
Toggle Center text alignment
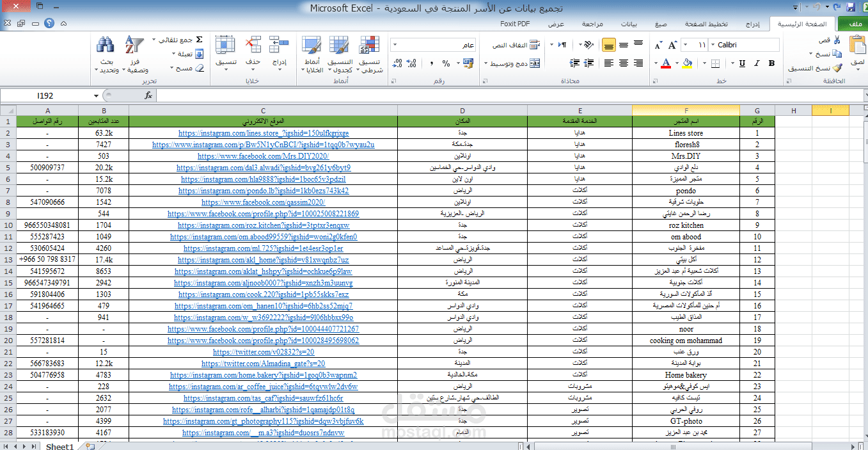click(x=624, y=63)
